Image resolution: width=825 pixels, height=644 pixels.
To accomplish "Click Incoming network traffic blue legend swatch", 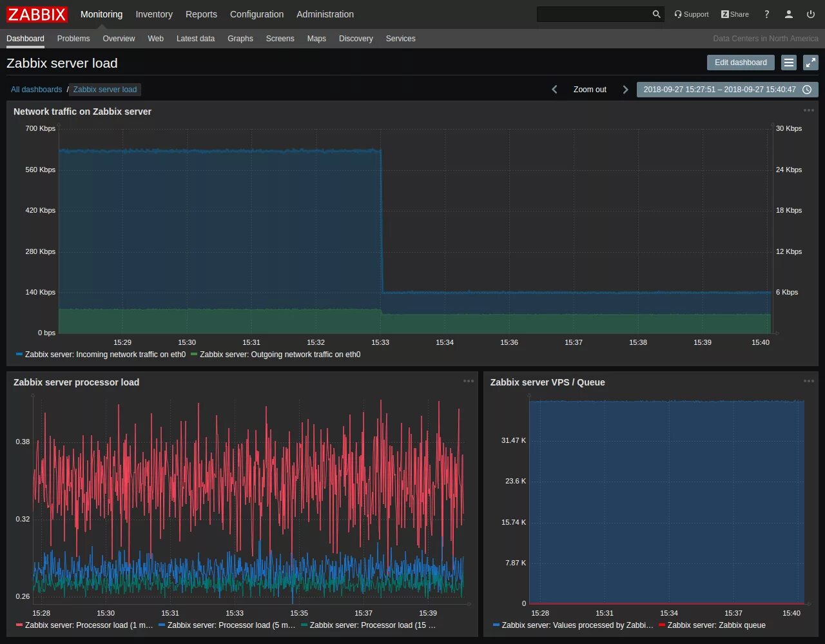I will pos(19,355).
